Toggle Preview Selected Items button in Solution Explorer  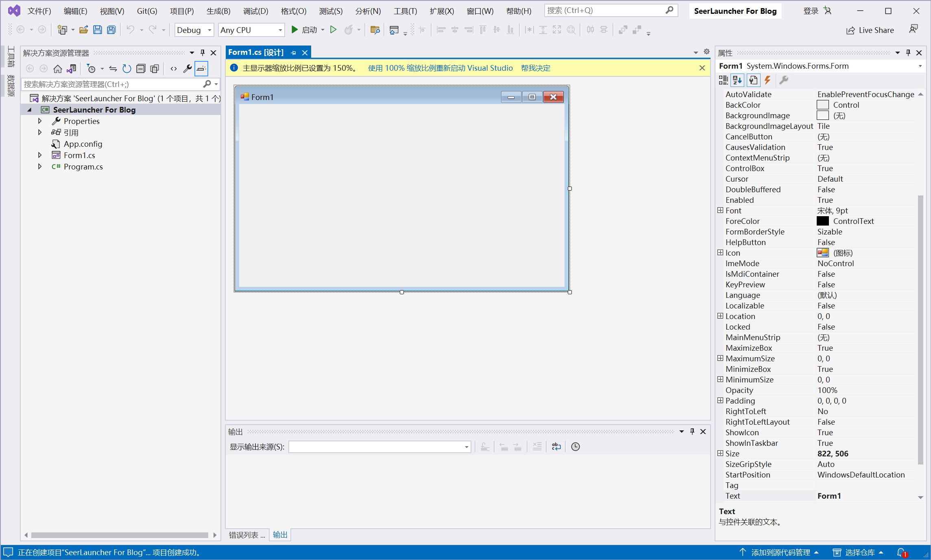[201, 69]
